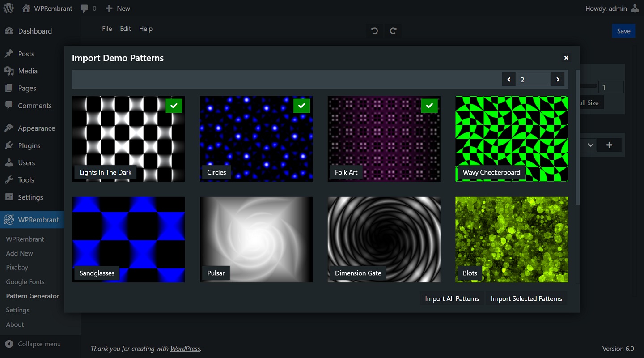This screenshot has width=644, height=358.
Task: Open the undo icon in the toolbar
Action: [x=374, y=30]
